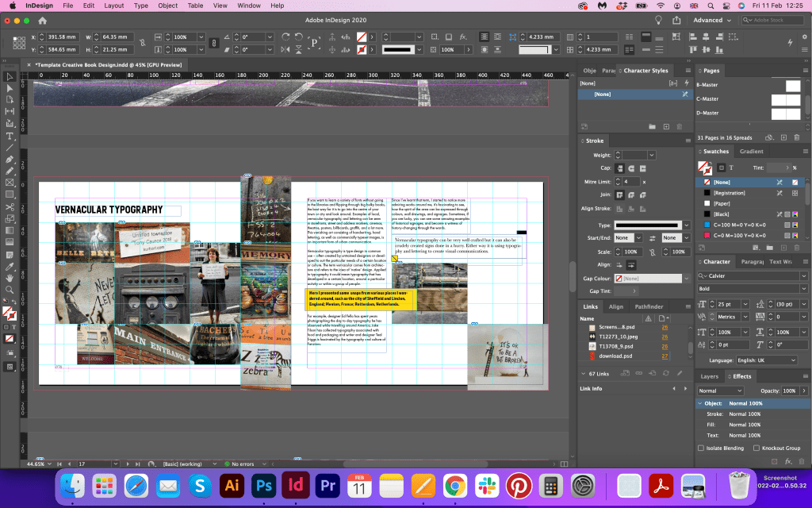The width and height of the screenshot is (812, 508).
Task: Select the Zoom tool in the toolbox
Action: (10, 290)
